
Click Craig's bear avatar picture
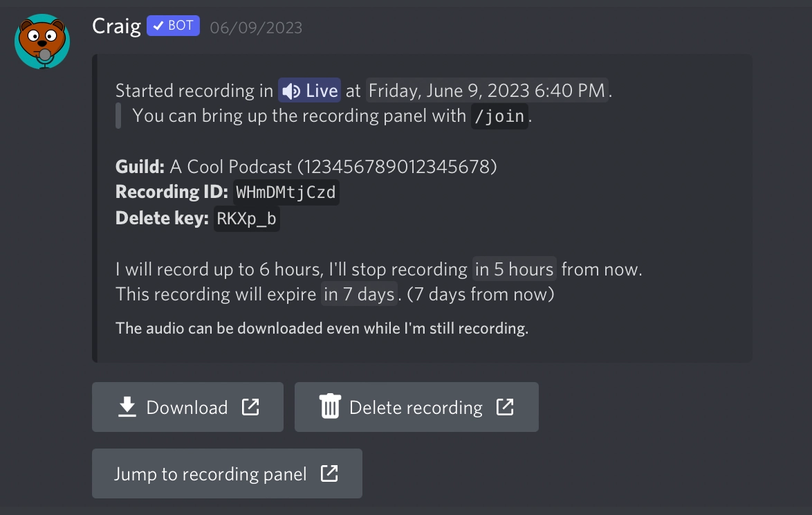click(41, 42)
